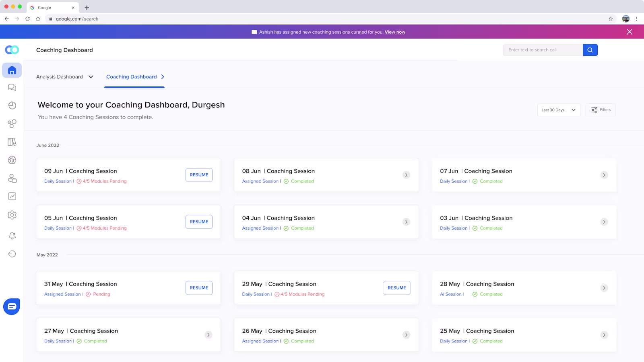Click 'Daily Session' on 29 May card
Viewport: 644px width, 362px height.
[x=256, y=294]
